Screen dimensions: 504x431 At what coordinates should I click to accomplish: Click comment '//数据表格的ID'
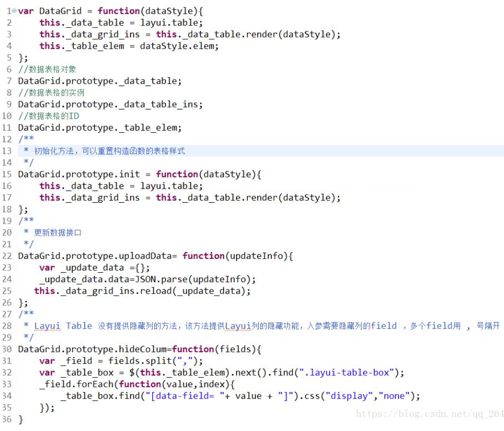click(x=48, y=116)
